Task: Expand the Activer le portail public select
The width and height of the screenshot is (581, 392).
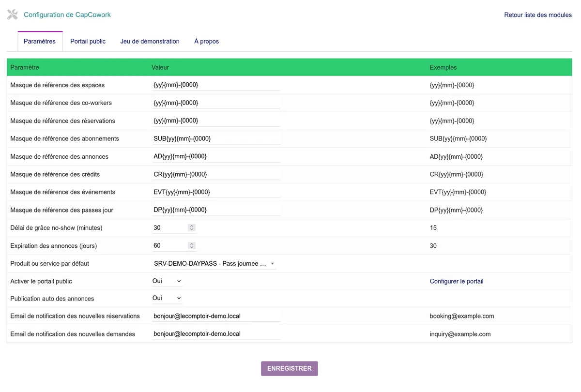Action: coord(167,281)
